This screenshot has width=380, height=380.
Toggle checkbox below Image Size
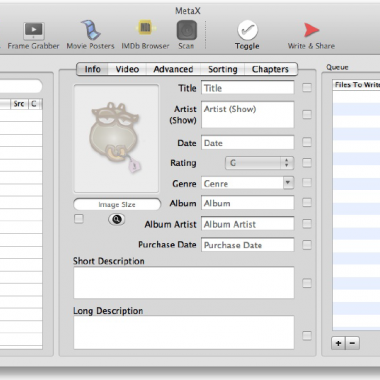pos(79,219)
